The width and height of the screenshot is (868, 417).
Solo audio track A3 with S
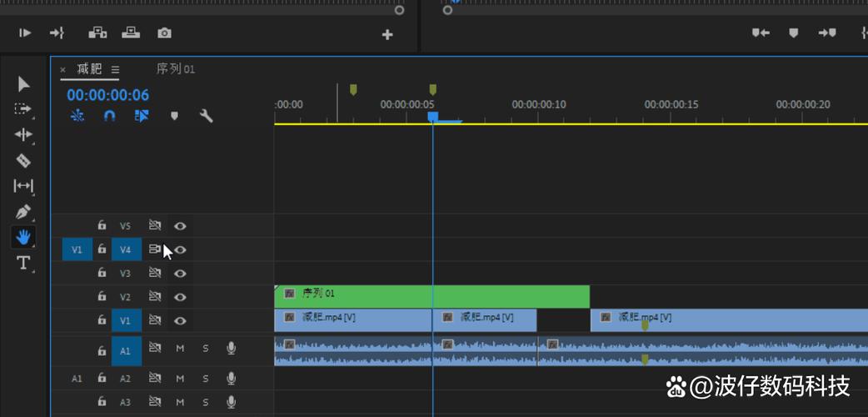(x=206, y=402)
